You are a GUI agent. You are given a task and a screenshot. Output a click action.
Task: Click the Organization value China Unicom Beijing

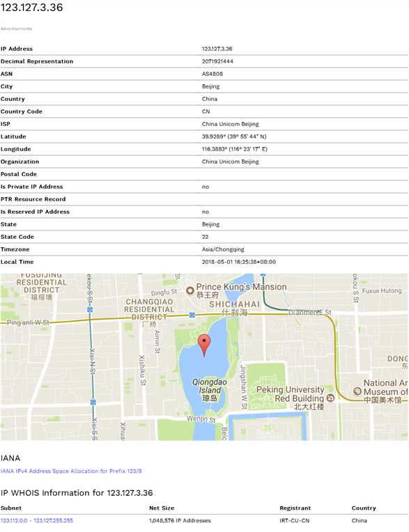[x=231, y=162]
